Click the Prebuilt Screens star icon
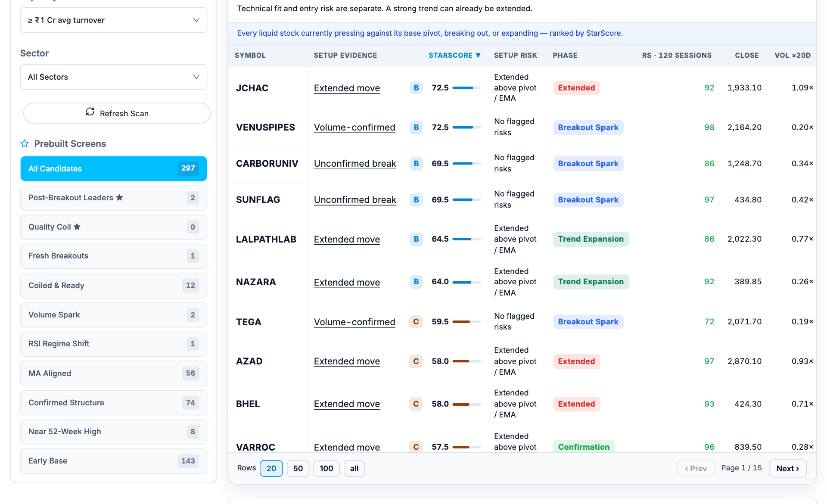Viewport: 827px width, 504px height. pos(25,143)
